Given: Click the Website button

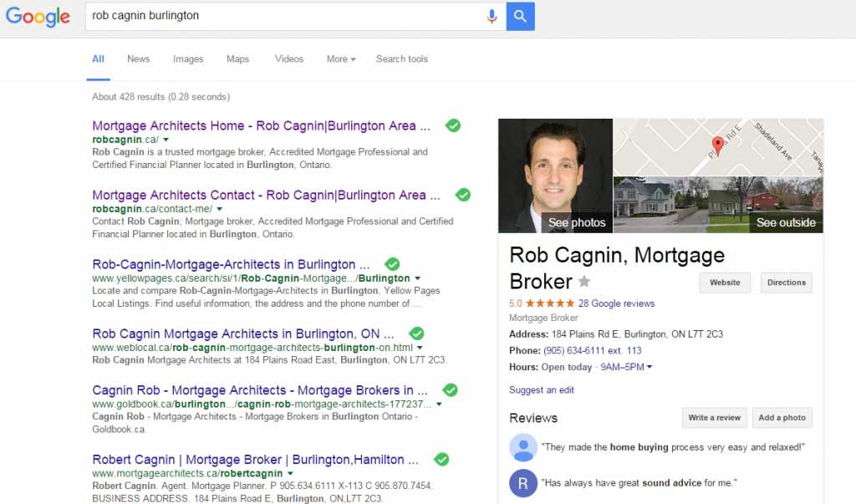Looking at the screenshot, I should click(725, 283).
